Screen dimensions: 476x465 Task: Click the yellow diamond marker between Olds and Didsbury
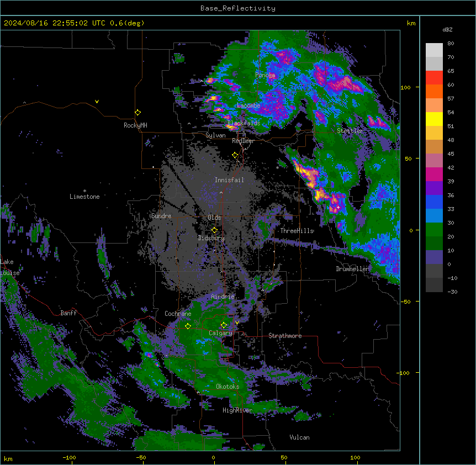click(x=214, y=230)
